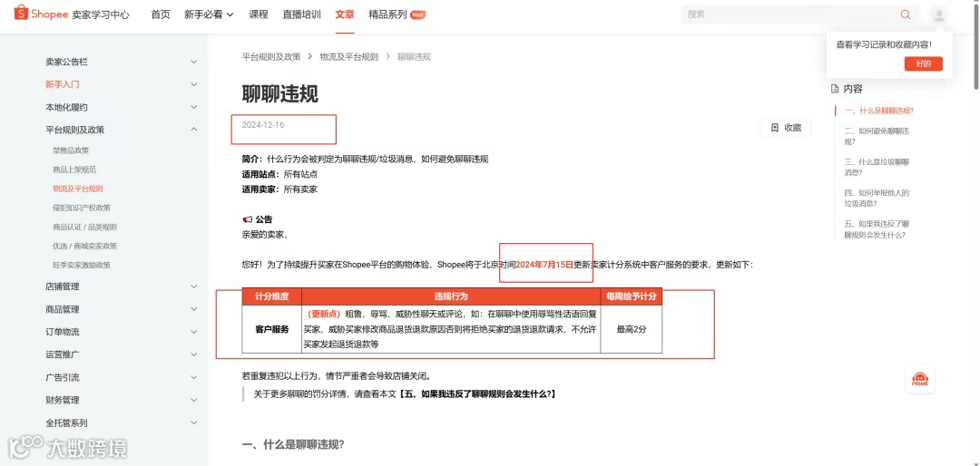Click 平台规则及政策 breadcrumb link

271,57
